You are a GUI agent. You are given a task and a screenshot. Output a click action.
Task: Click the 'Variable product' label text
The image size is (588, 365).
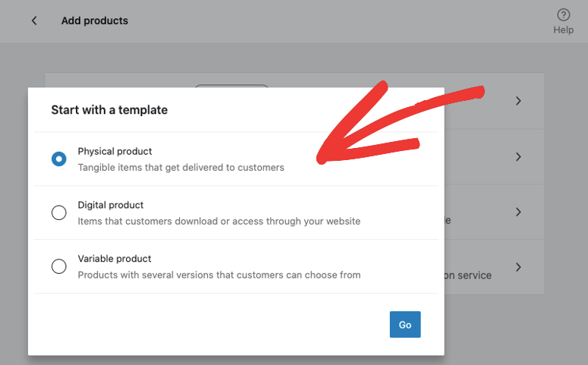coord(115,259)
